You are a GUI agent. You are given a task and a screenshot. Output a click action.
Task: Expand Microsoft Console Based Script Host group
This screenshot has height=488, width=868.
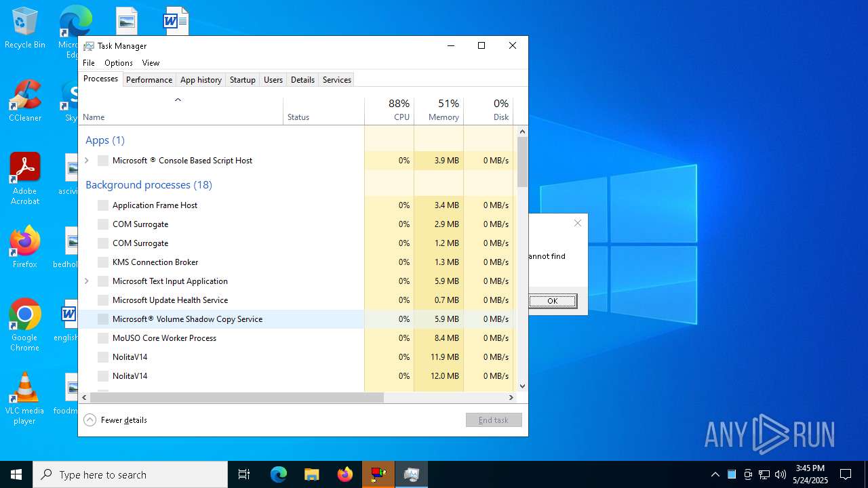tap(87, 161)
